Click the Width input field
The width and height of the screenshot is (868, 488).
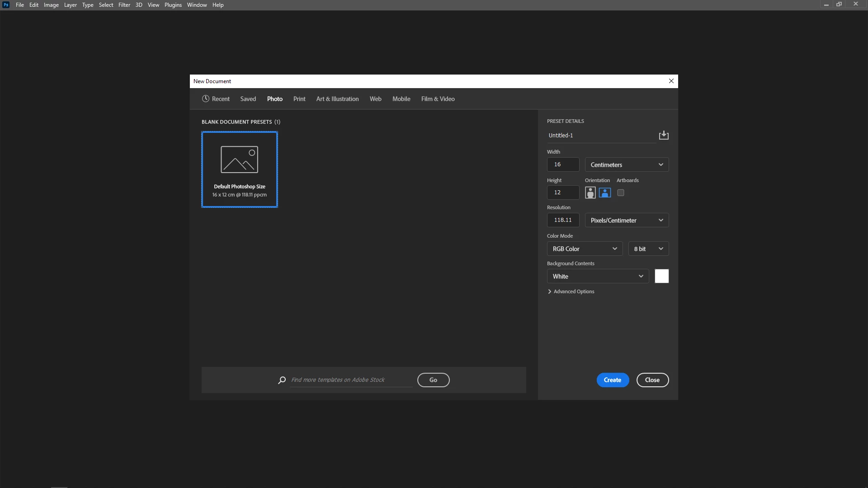[563, 164]
